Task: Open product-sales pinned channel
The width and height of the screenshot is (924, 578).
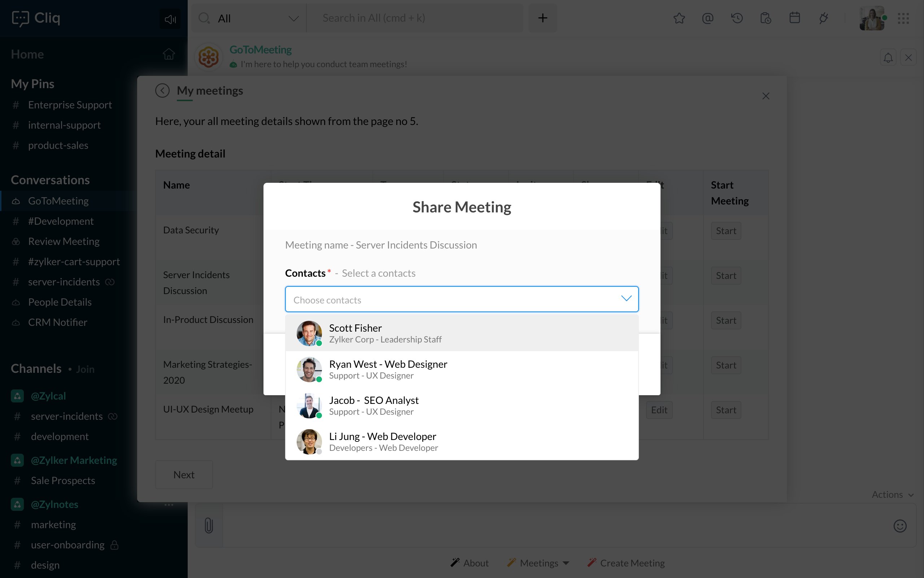Action: tap(58, 145)
